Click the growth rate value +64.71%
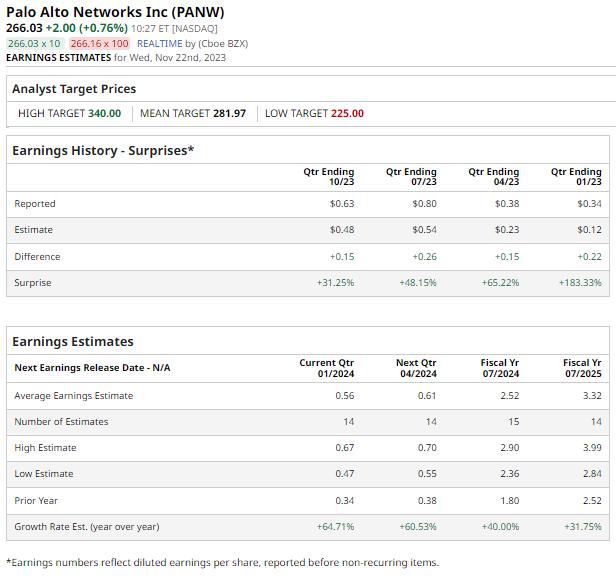This screenshot has width=616, height=578. coord(336,527)
